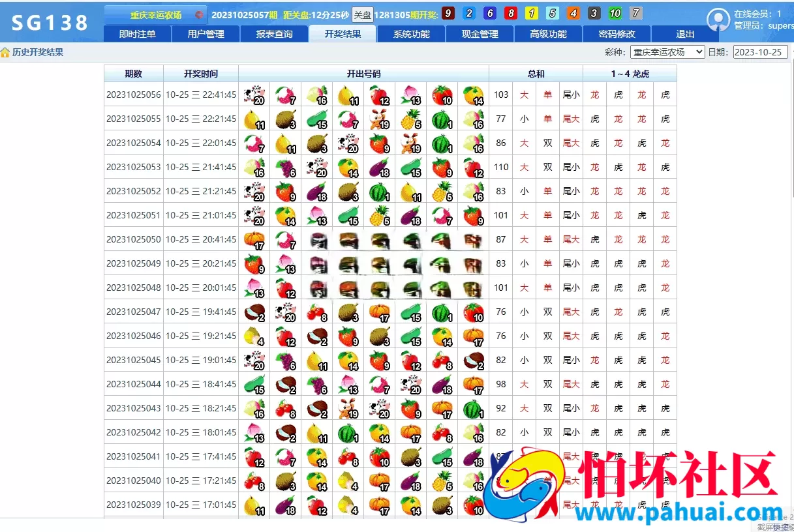Click the user avatar icon near 在线会员

click(x=718, y=20)
